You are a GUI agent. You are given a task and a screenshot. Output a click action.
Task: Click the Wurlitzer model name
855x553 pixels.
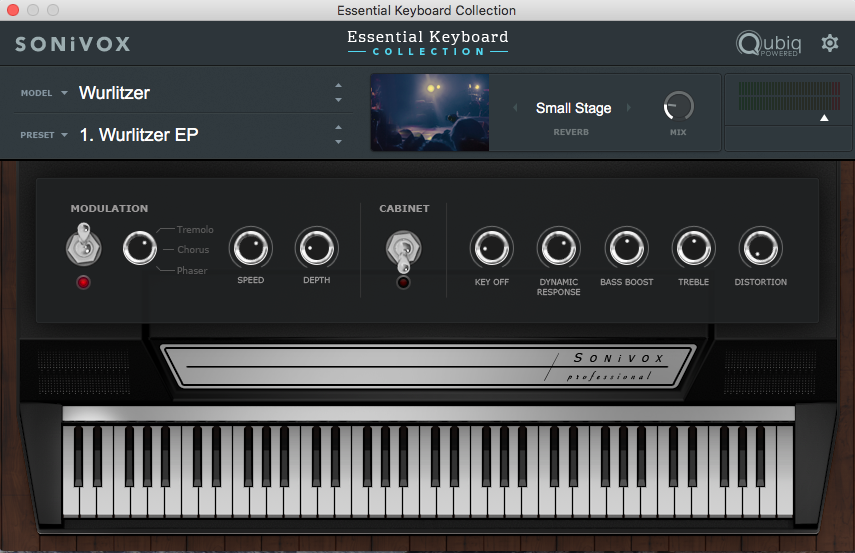point(114,93)
